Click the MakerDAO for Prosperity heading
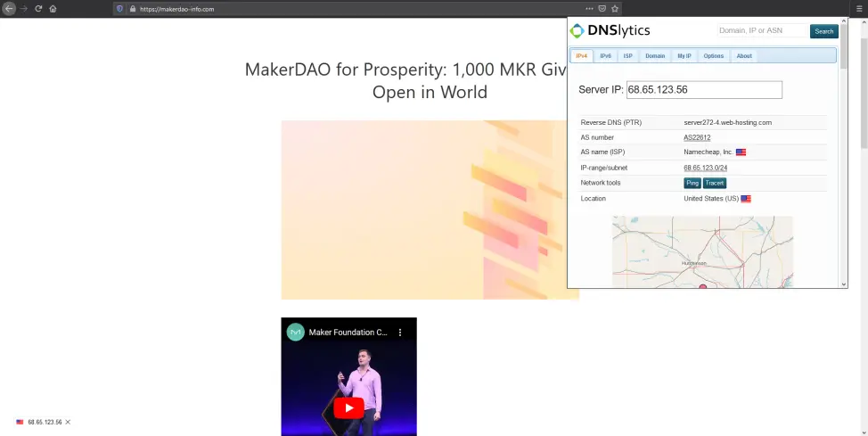The width and height of the screenshot is (868, 436). [407, 80]
